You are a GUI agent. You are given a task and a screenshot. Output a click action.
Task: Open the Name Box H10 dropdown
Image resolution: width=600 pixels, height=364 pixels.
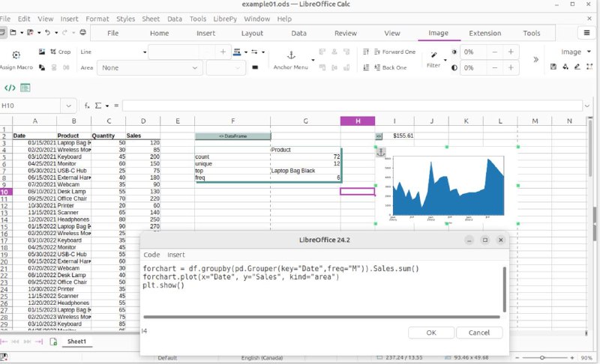click(x=69, y=106)
